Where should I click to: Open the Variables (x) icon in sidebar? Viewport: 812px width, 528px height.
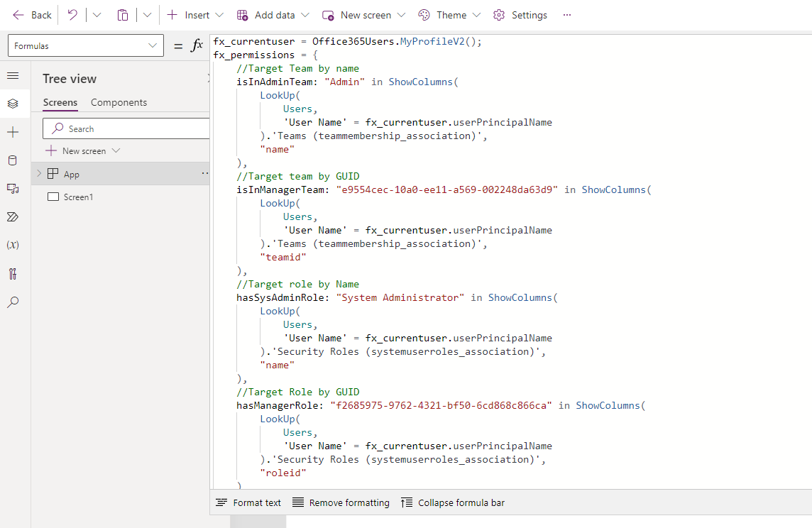[x=13, y=245]
